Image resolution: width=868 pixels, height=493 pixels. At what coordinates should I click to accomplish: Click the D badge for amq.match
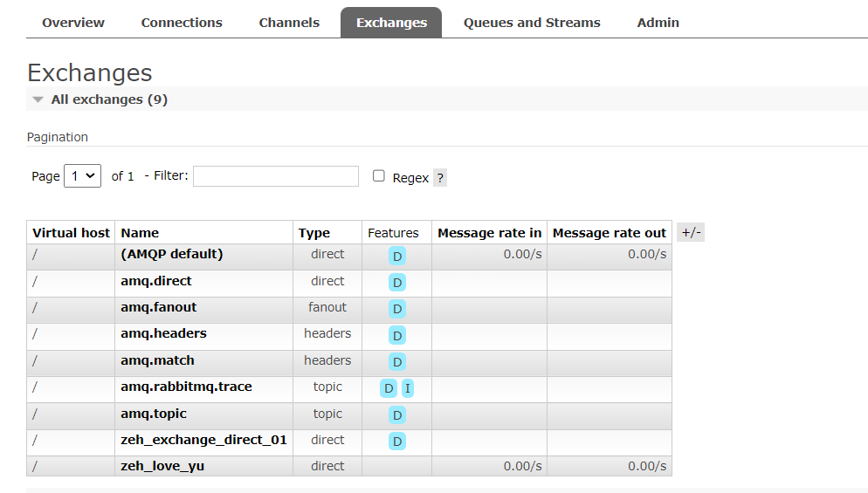[x=397, y=362]
